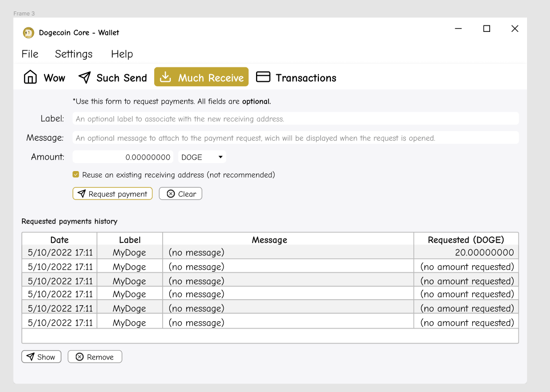Click the Such Send paper plane icon
This screenshot has height=392, width=550.
click(84, 77)
